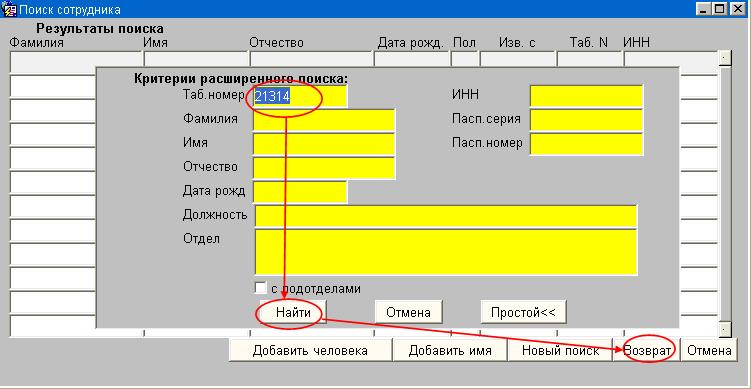Click the Должность input field
751x389 pixels.
(x=446, y=216)
